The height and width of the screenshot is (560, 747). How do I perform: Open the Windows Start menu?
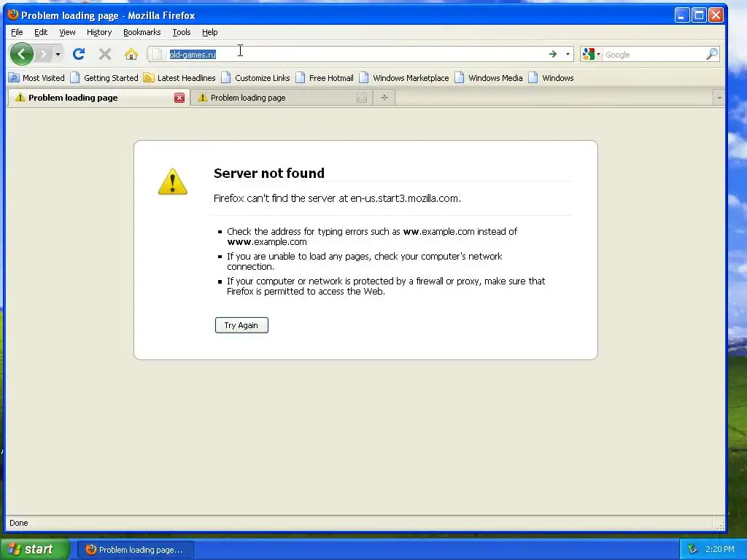[34, 549]
